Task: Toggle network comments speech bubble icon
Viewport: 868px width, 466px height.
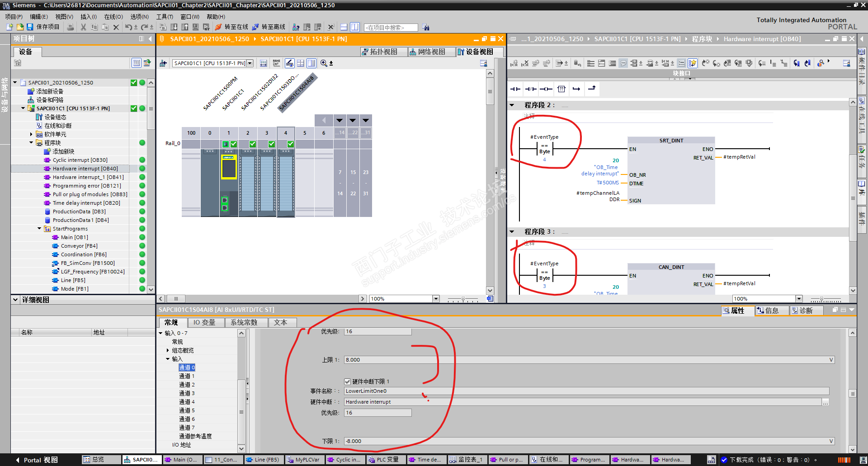Action: tap(623, 63)
